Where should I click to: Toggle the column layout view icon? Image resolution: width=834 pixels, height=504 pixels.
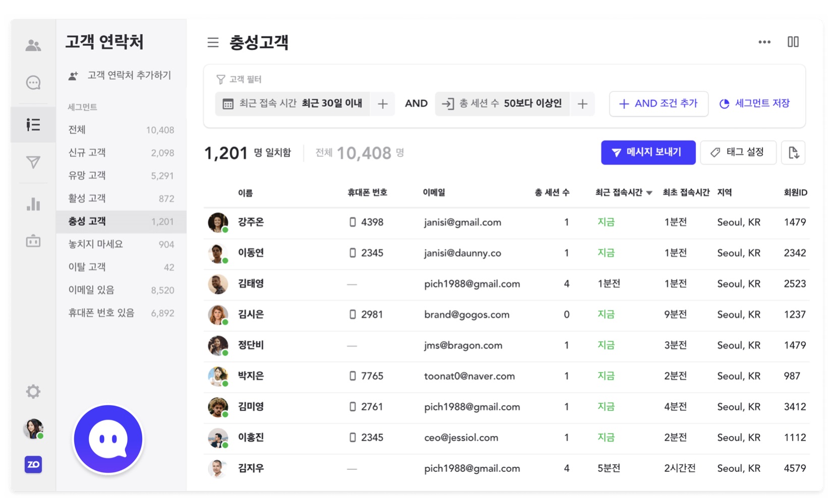tap(793, 42)
